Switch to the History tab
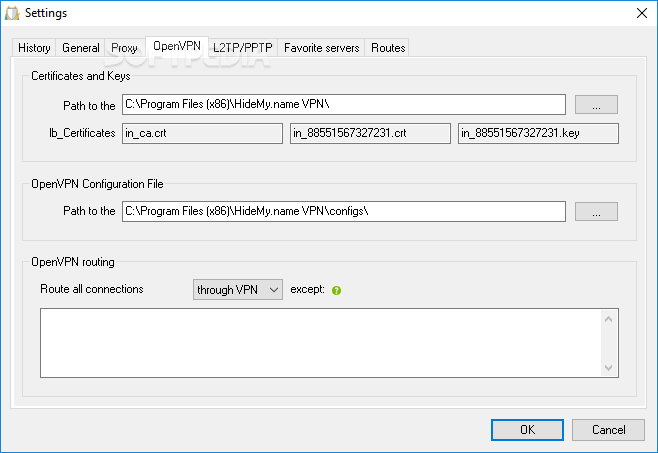Screen dimensions: 658x453 click(34, 48)
